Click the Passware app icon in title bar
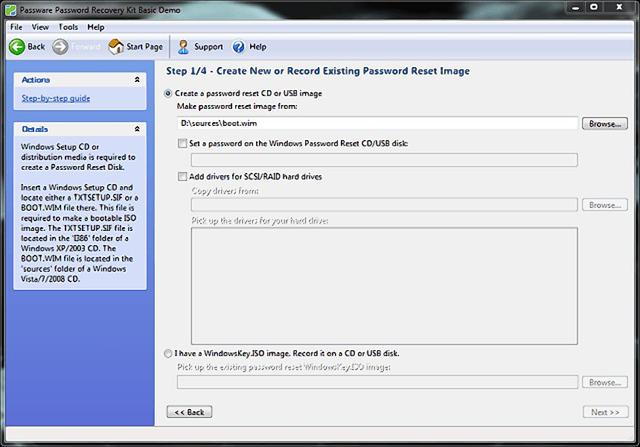Viewport: 640px width, 447px height. 11,10
